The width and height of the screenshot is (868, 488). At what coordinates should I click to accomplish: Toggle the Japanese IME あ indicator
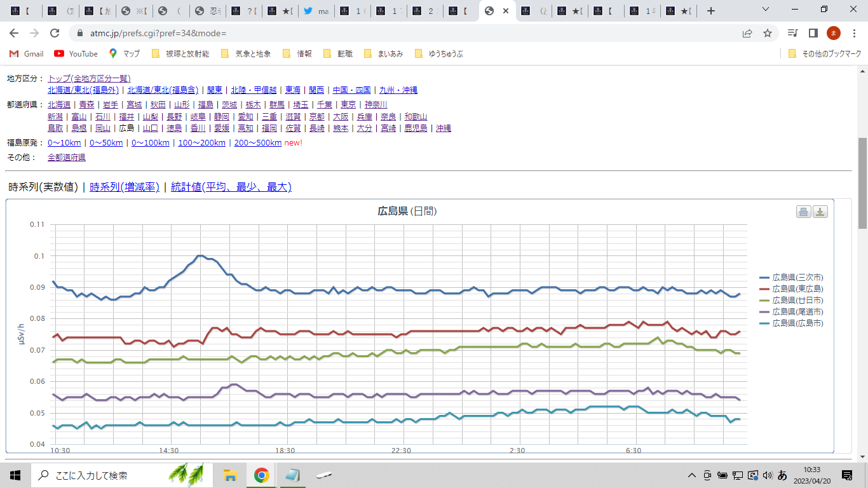pyautogui.click(x=783, y=475)
